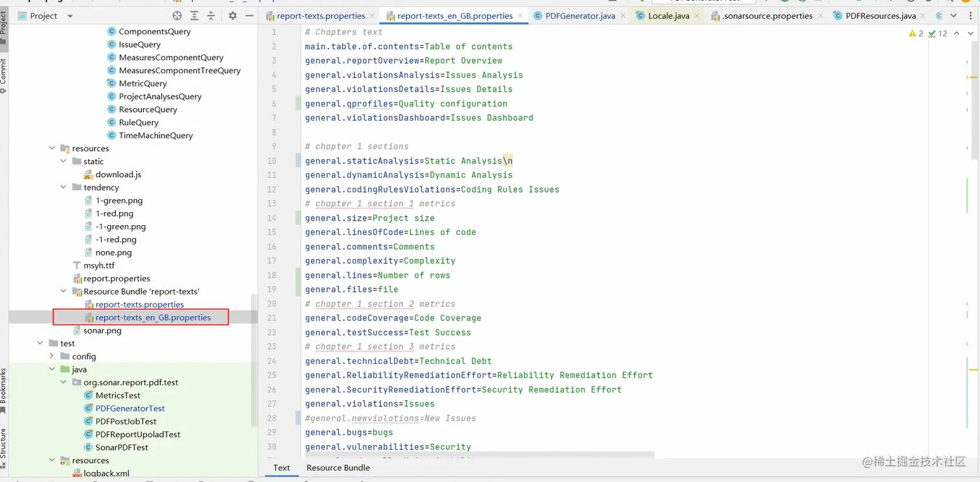Switch to the Resource Bundle editor tab
Viewport: 980px width, 482px height.
point(338,468)
